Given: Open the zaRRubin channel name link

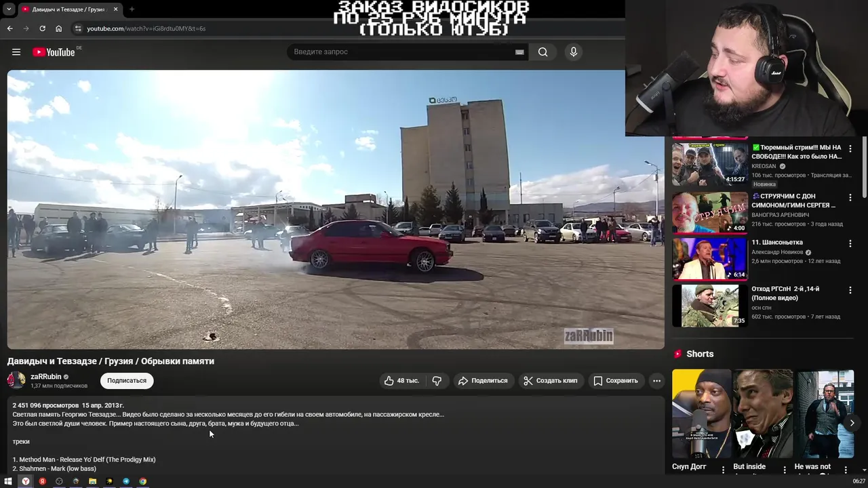Looking at the screenshot, I should 45,377.
